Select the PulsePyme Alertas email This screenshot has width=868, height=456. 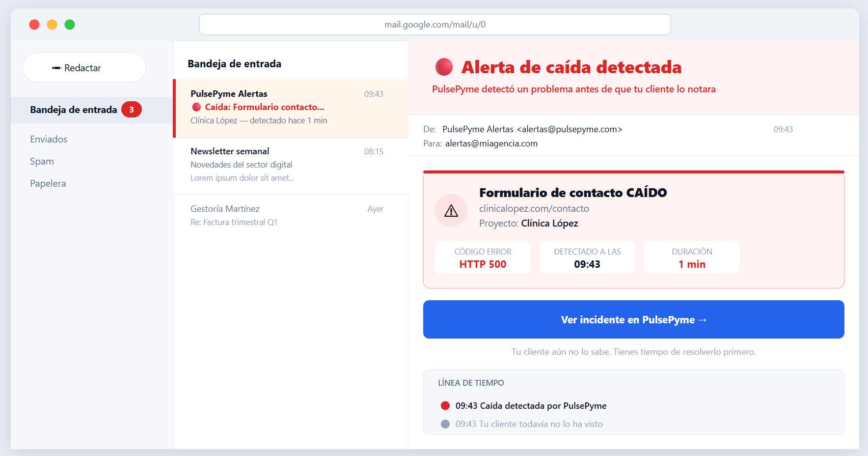[x=291, y=109]
